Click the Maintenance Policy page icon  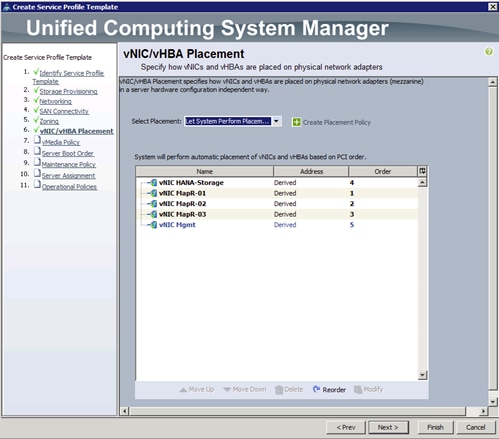(37, 162)
